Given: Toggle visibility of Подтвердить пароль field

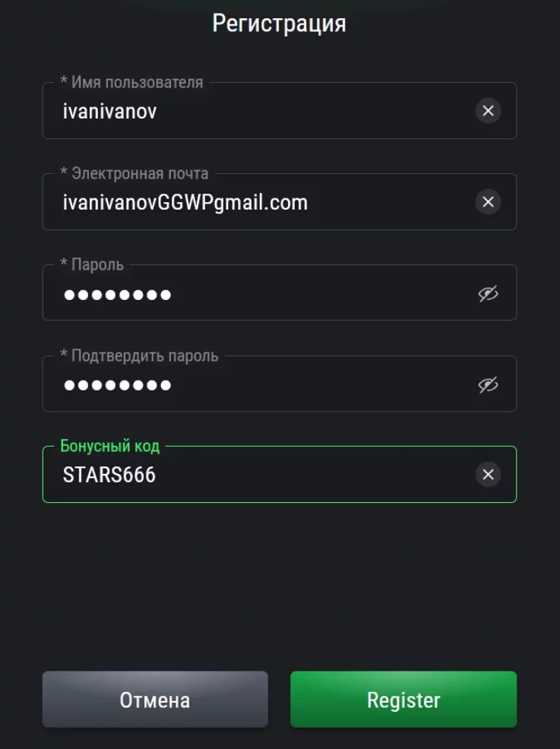Looking at the screenshot, I should 488,385.
